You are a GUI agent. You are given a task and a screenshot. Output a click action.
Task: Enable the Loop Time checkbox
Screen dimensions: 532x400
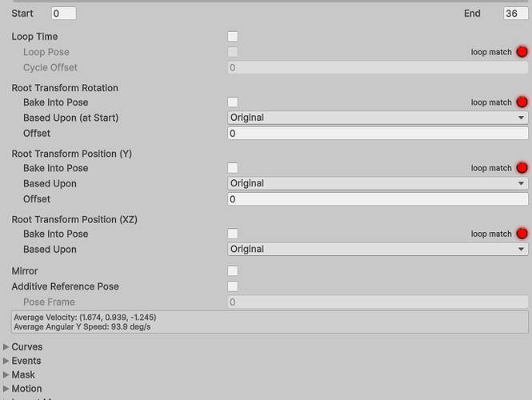pyautogui.click(x=233, y=37)
